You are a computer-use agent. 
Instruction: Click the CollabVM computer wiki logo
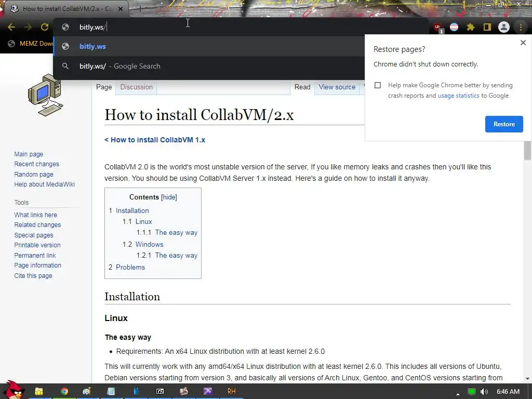pos(46,96)
